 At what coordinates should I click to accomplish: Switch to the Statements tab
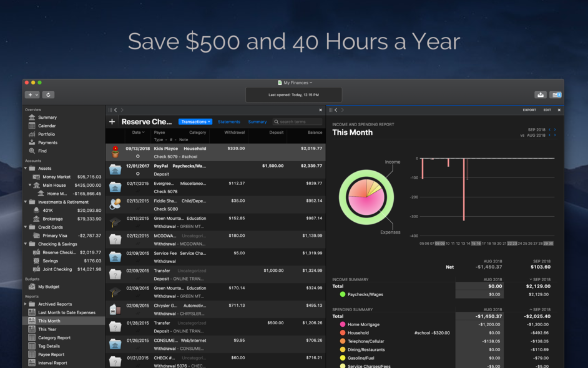click(228, 121)
